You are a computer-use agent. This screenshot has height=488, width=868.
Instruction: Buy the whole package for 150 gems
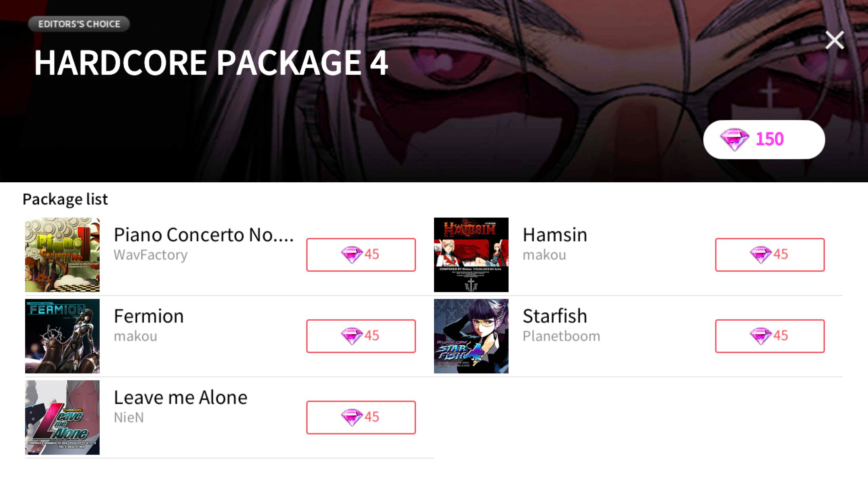764,139
